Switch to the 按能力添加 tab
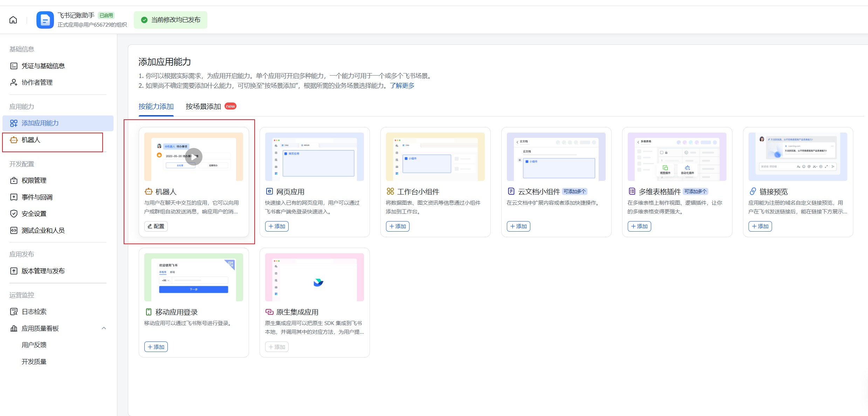868x416 pixels. tap(156, 106)
